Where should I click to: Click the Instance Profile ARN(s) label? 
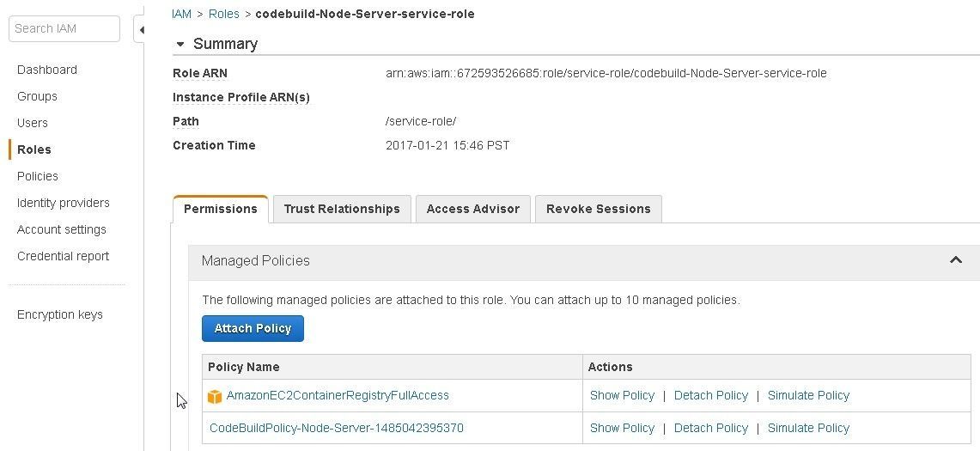point(241,98)
